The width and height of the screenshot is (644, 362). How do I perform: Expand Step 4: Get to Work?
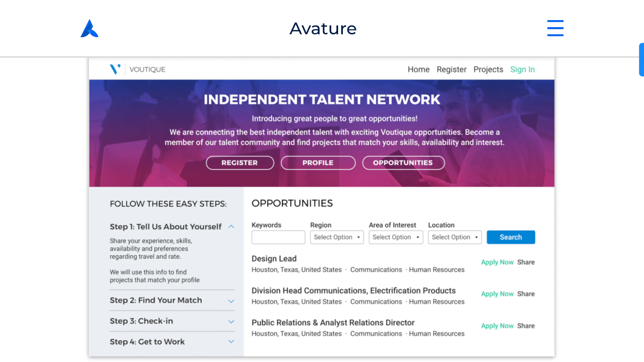231,342
